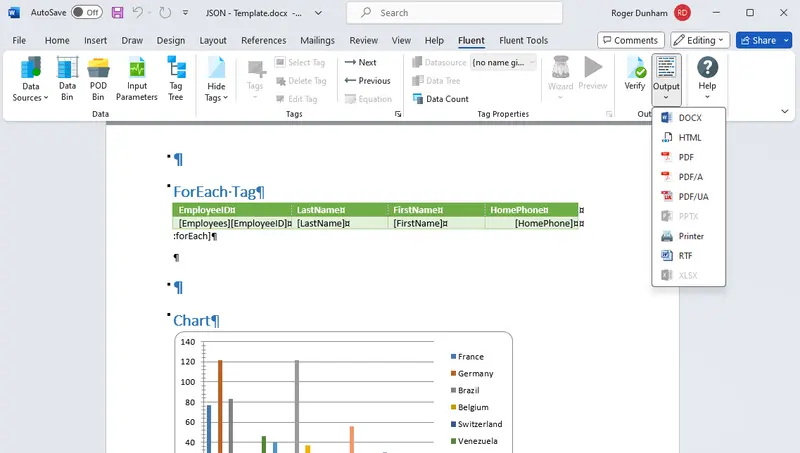800x453 pixels.
Task: Click the Tags insert button
Action: (x=255, y=79)
